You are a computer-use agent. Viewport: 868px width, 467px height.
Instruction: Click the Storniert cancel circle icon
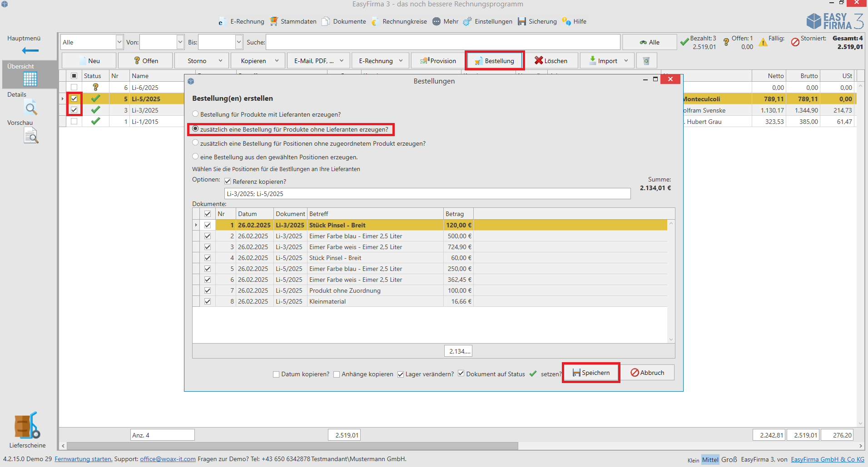795,42
